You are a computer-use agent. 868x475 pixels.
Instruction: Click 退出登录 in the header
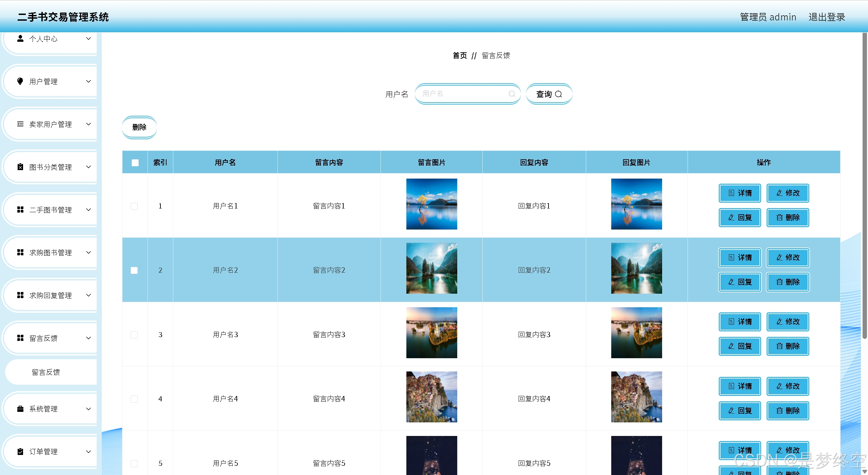pyautogui.click(x=827, y=17)
